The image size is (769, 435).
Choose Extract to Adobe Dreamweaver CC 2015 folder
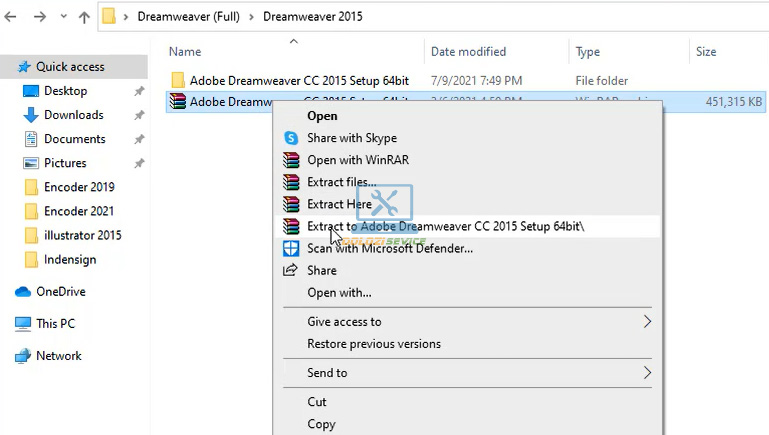(445, 226)
